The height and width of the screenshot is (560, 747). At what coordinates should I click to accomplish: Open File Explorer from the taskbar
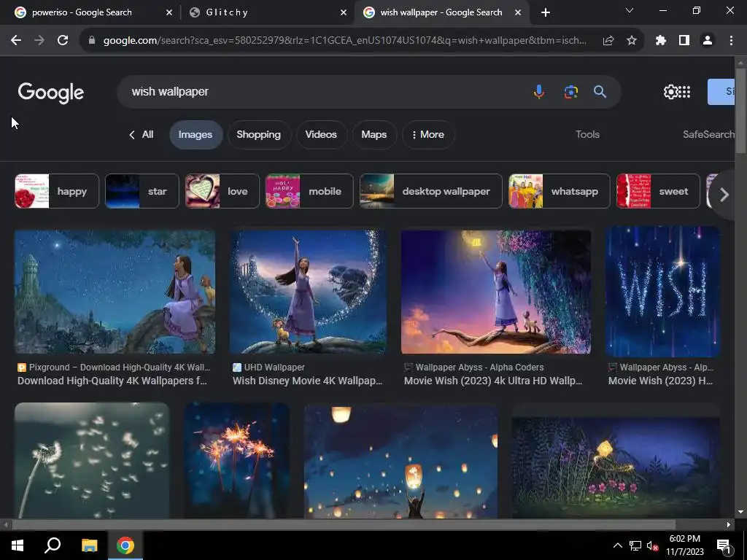(89, 545)
